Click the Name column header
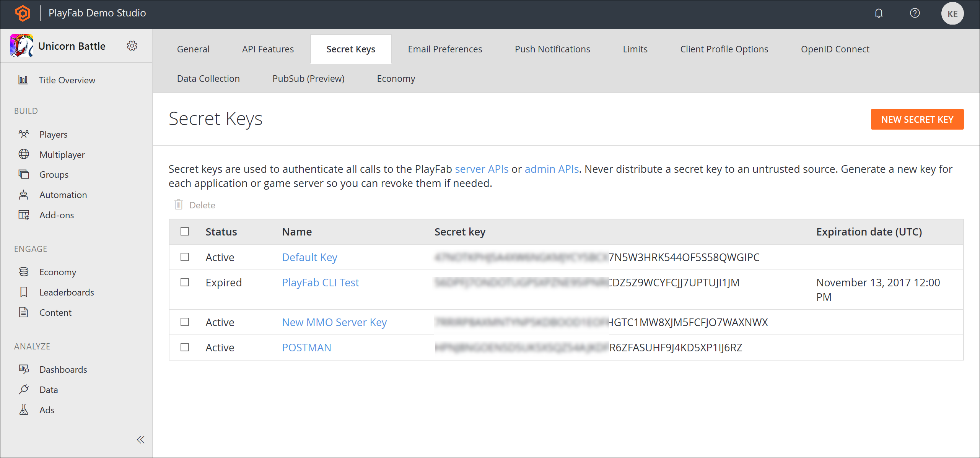The height and width of the screenshot is (458, 980). point(297,232)
